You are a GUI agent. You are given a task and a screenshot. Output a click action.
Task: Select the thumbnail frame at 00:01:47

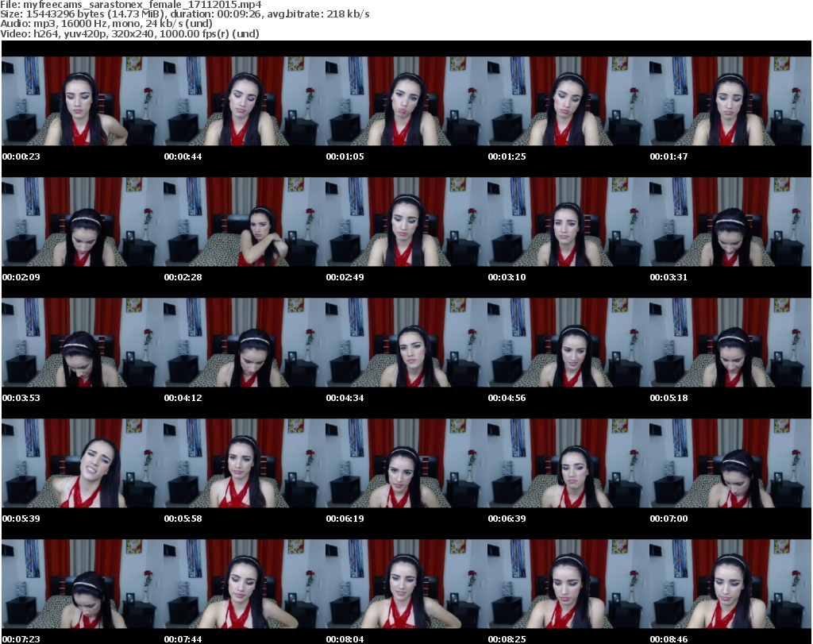[730, 101]
